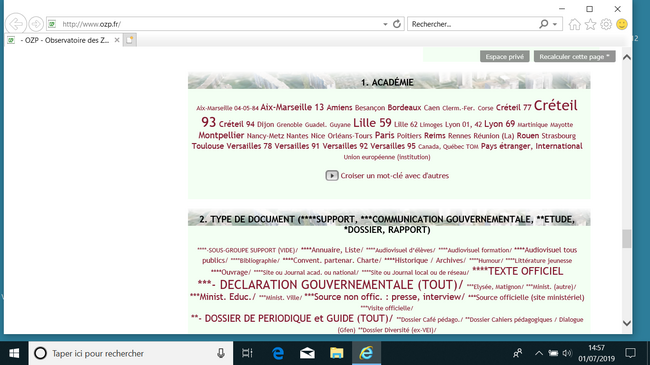Screen dimensions: 650x365
Task: Click the Task View taskbar icon
Action: (247, 353)
